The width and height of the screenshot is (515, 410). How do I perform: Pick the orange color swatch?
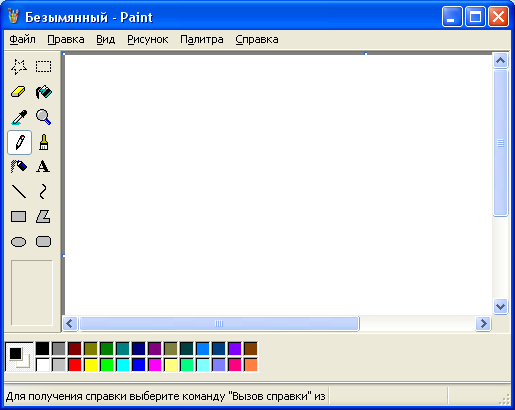click(x=251, y=365)
